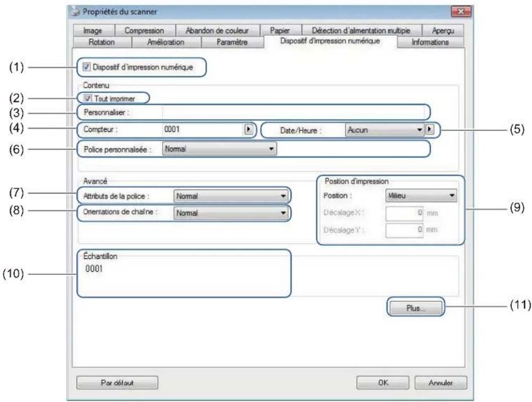Image resolution: width=532 pixels, height=402 pixels.
Task: Click the Personnaliser text field
Action: pyautogui.click(x=293, y=112)
